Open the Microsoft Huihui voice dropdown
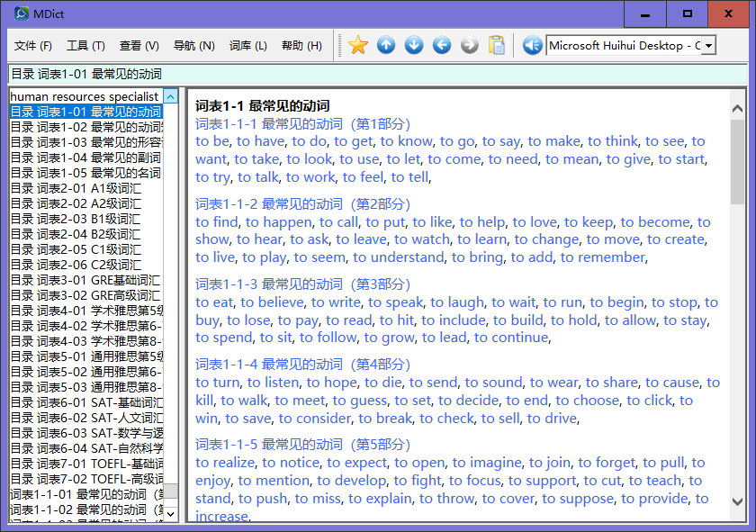Image resolution: width=756 pixels, height=532 pixels. [x=708, y=45]
